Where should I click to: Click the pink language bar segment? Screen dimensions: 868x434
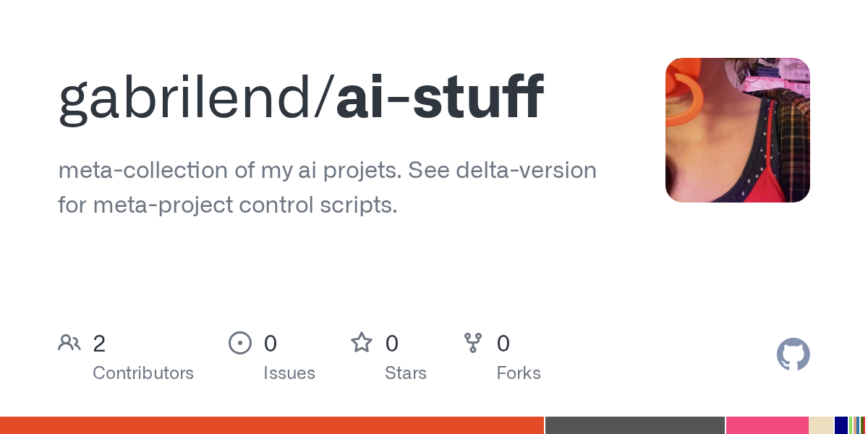click(767, 425)
